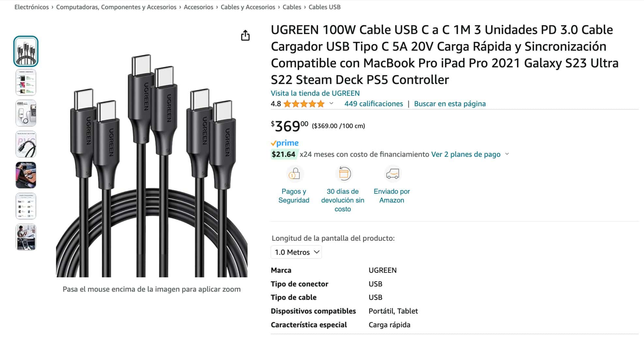The image size is (644, 338).
Task: Click the main product cable image
Action: 152,167
